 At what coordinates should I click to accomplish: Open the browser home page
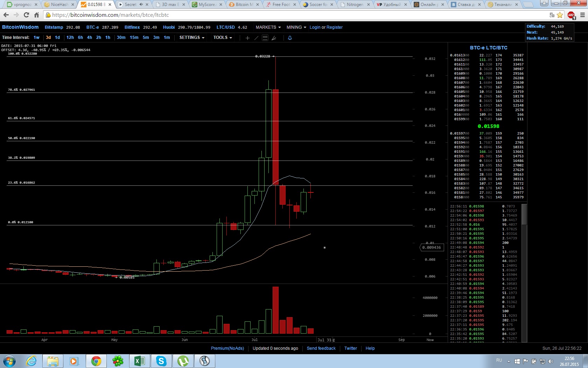[x=36, y=15]
